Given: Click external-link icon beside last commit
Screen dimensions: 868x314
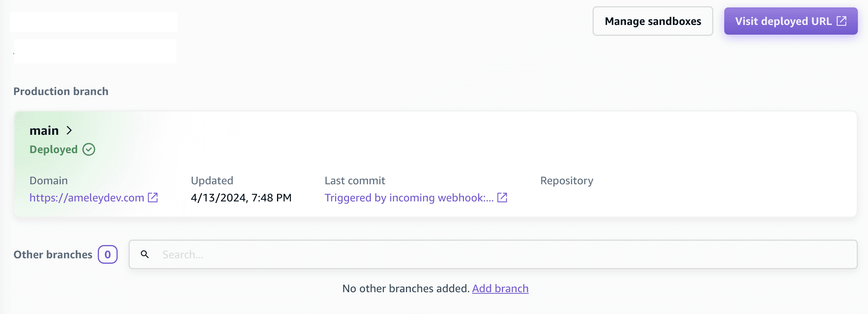Looking at the screenshot, I should point(503,198).
